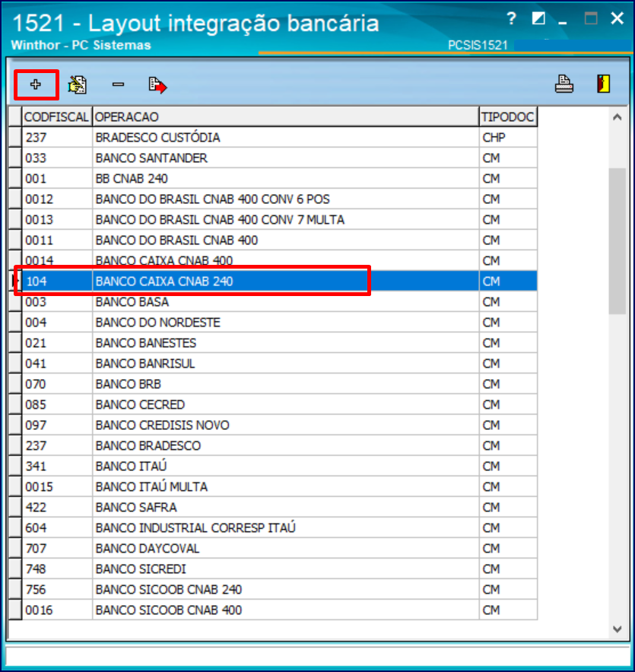Select the BANCO ITAÚ row

(x=279, y=467)
